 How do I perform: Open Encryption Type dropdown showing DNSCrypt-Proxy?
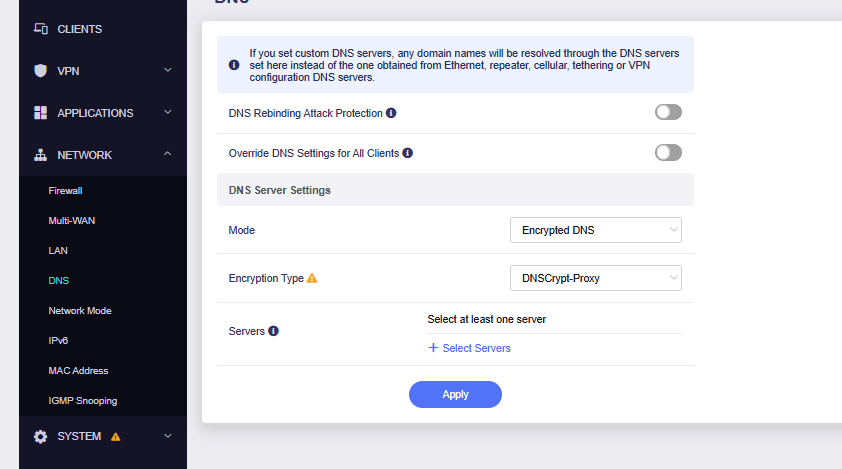pyautogui.click(x=595, y=278)
